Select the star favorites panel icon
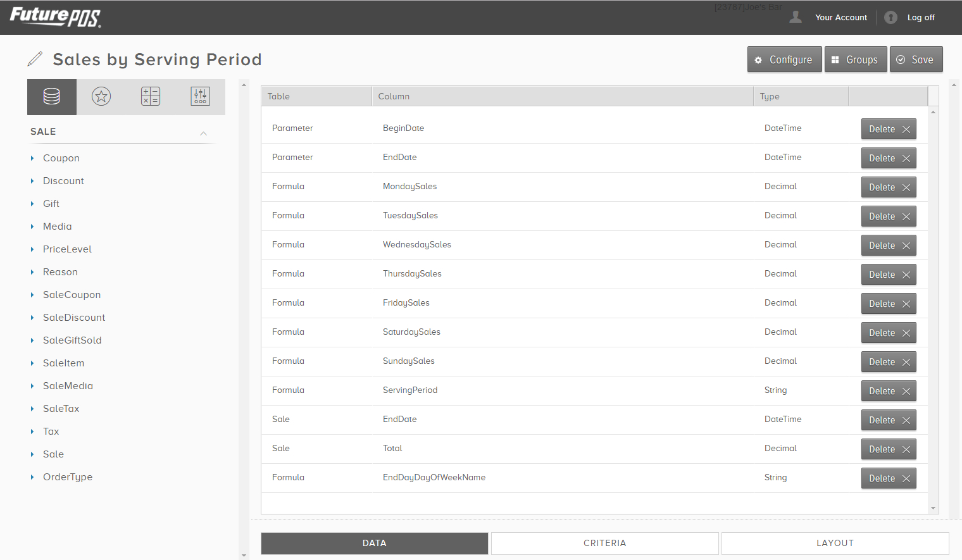962x560 pixels. (x=101, y=96)
